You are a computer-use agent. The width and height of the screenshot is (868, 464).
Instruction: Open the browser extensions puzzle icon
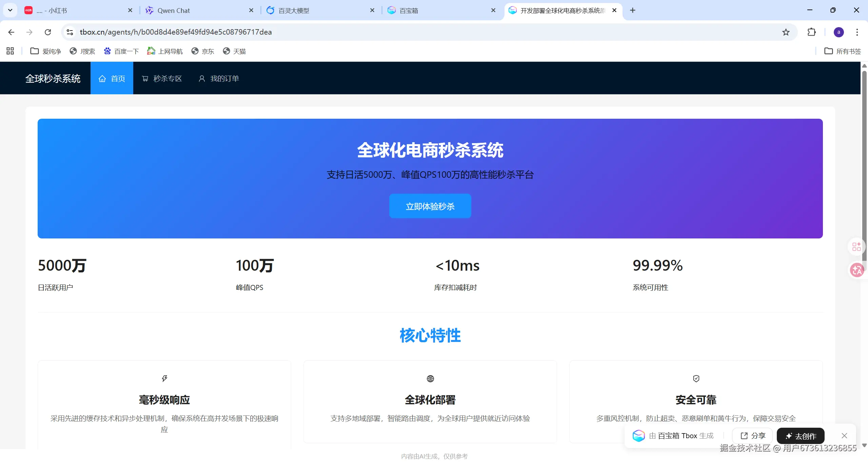(x=811, y=32)
